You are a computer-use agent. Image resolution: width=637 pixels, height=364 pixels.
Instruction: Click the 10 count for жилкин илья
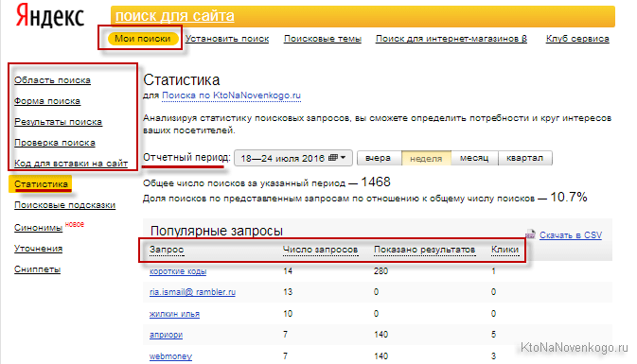click(x=288, y=314)
